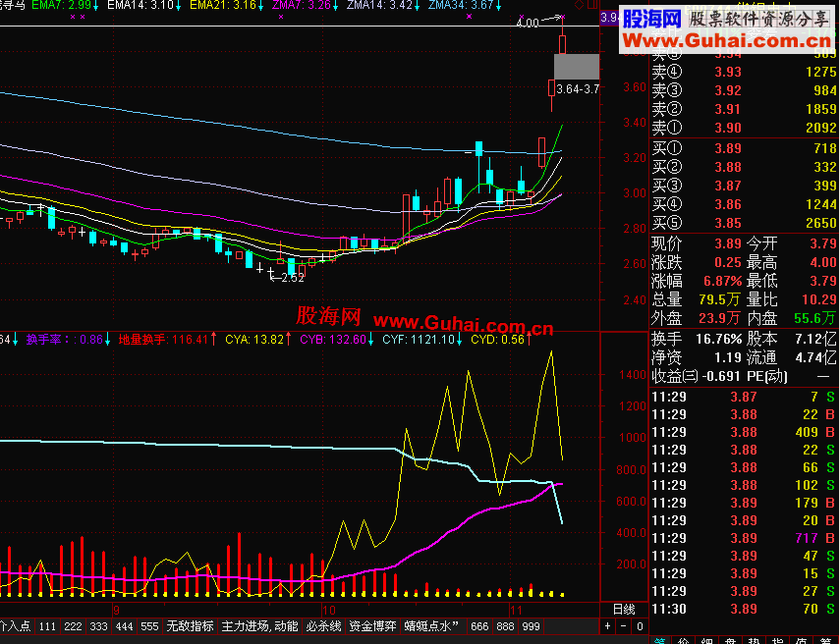Select the 卖④ 3.93 order book row
The height and width of the screenshot is (644, 840).
pos(744,72)
